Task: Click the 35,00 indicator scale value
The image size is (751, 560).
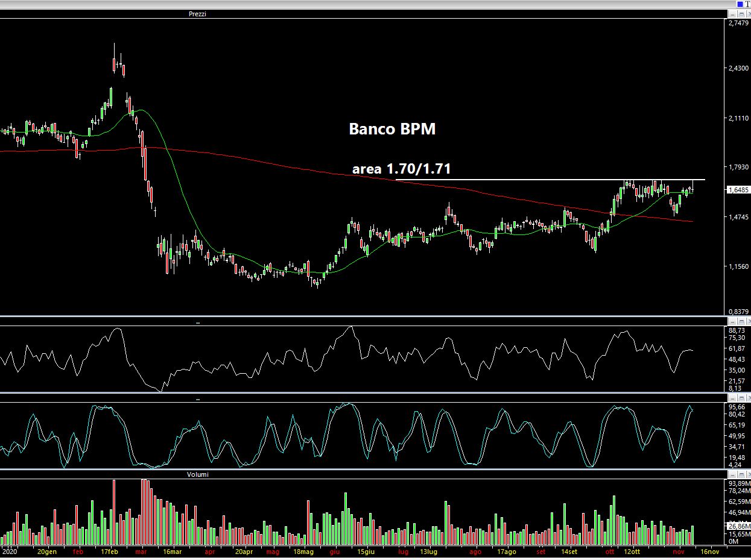Action: 737,370
